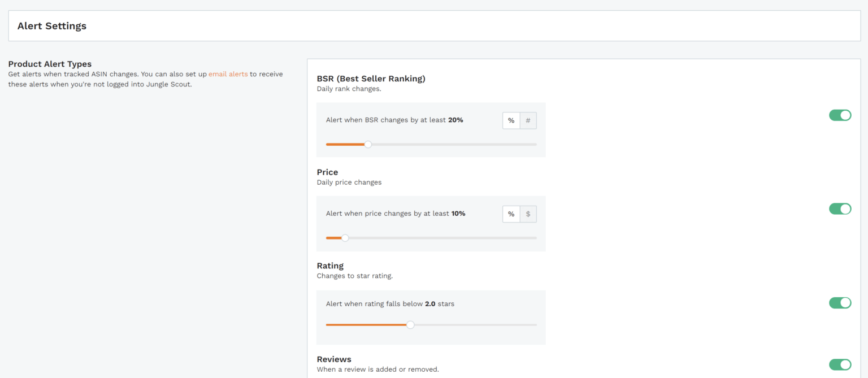Click the 'Alert when BSR changes' label
The height and width of the screenshot is (378, 868).
[394, 120]
